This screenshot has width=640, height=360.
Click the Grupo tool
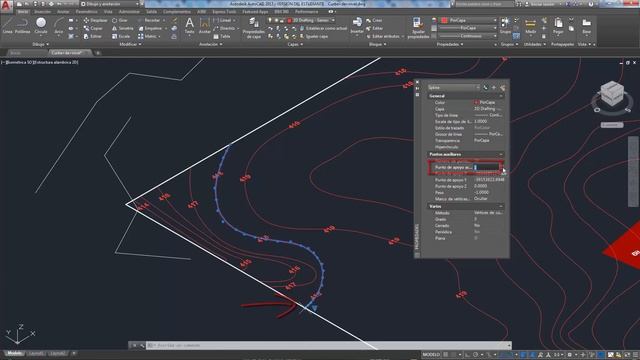[505, 25]
